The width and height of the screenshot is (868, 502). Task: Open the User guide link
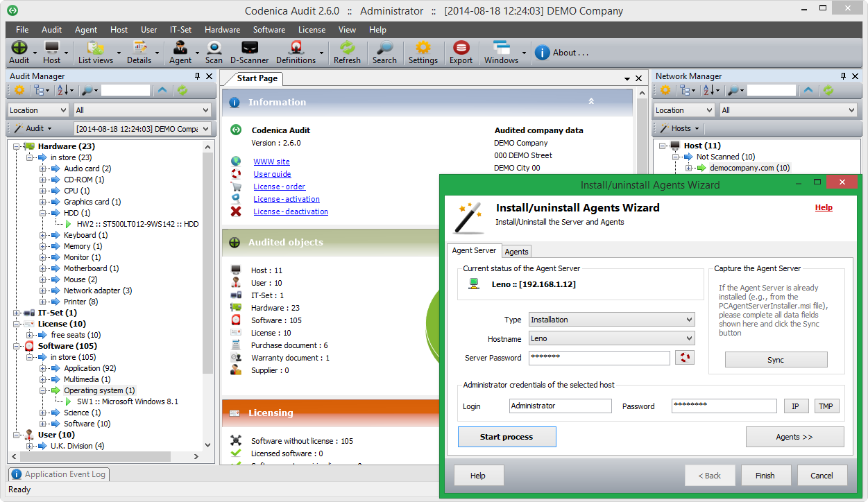[x=272, y=174]
